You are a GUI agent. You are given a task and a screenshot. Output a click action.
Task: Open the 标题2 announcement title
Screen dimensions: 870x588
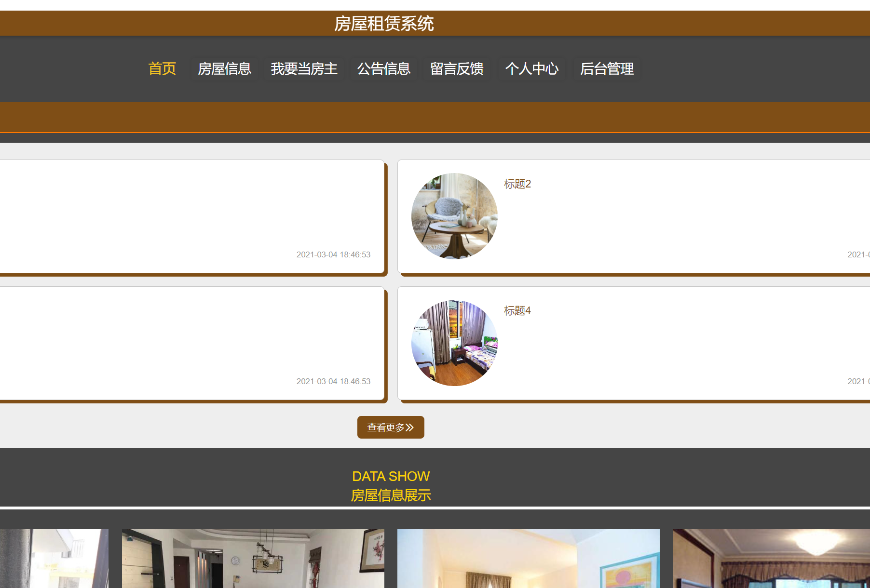pos(517,184)
